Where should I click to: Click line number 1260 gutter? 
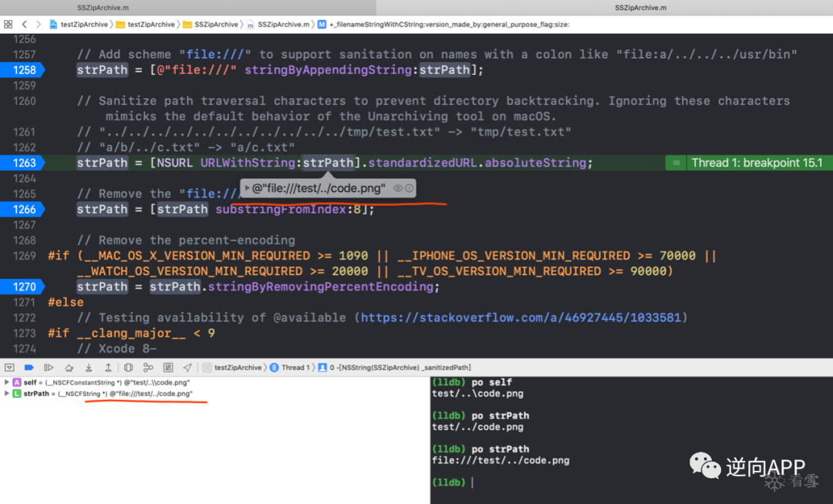[25, 101]
